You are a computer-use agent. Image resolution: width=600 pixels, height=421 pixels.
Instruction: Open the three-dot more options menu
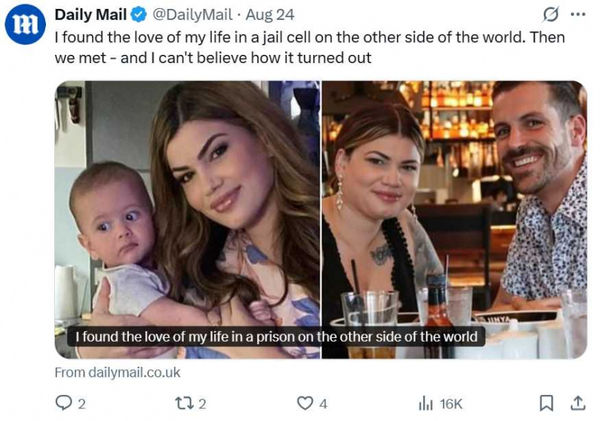[x=578, y=14]
